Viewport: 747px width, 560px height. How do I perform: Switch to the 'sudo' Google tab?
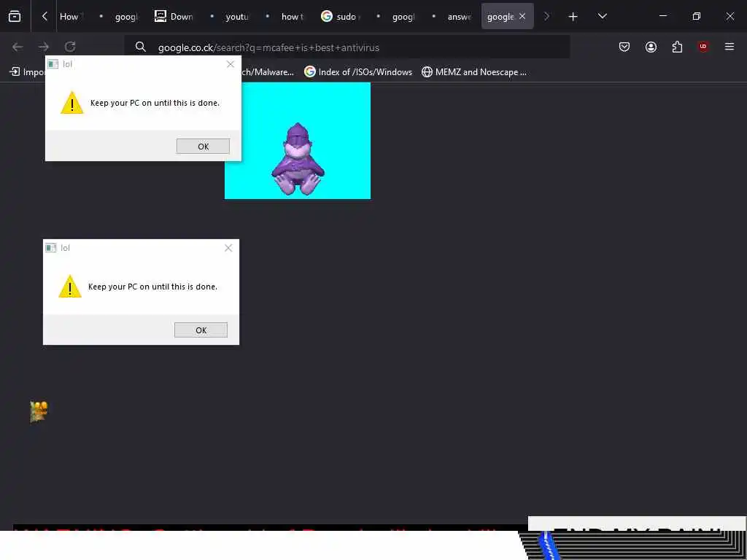pyautogui.click(x=341, y=17)
